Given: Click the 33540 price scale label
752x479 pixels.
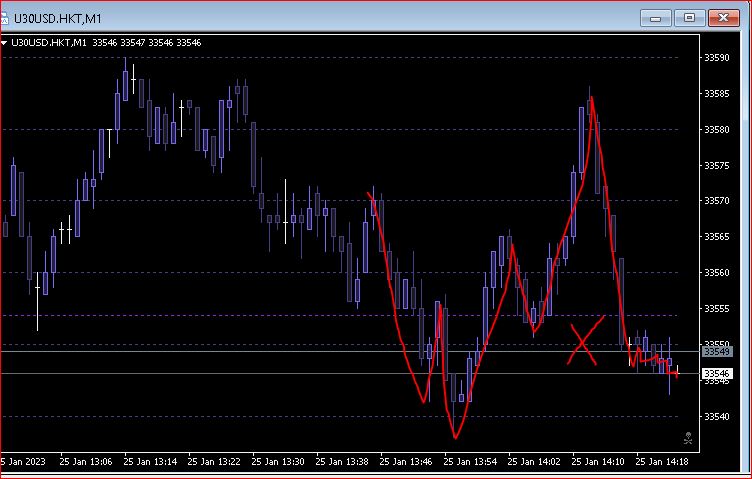Looking at the screenshot, I should pos(717,416).
